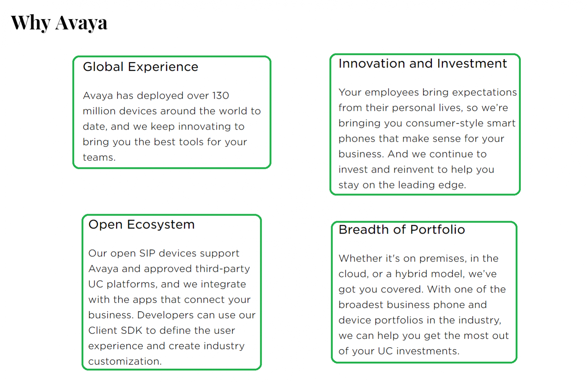Click the word "Developers" in Open Ecosystem
The width and height of the screenshot is (588, 383).
click(165, 315)
